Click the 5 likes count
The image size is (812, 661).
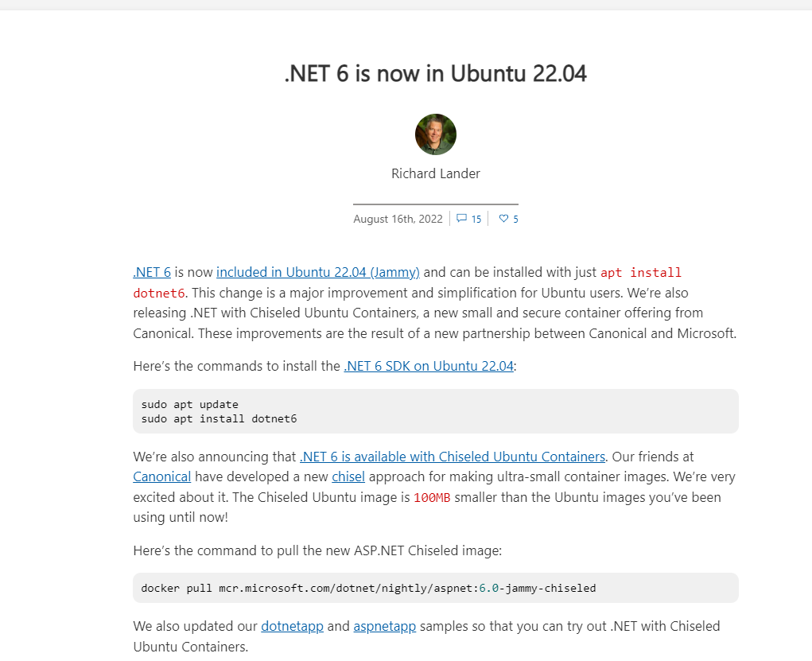[515, 219]
